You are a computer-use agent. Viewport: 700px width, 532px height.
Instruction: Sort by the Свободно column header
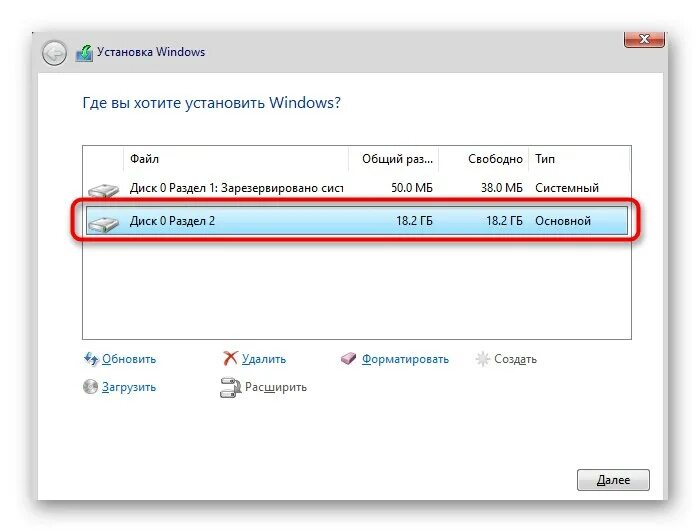483,159
